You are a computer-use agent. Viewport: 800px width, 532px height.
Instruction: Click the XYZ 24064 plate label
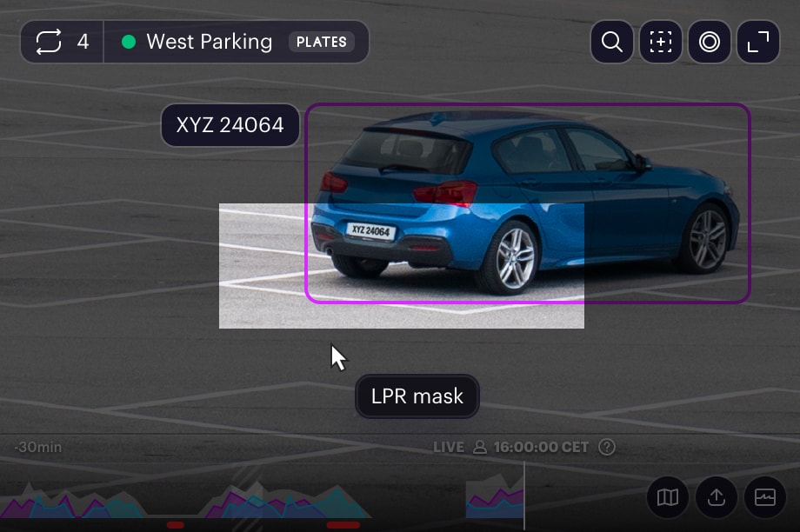(x=230, y=125)
